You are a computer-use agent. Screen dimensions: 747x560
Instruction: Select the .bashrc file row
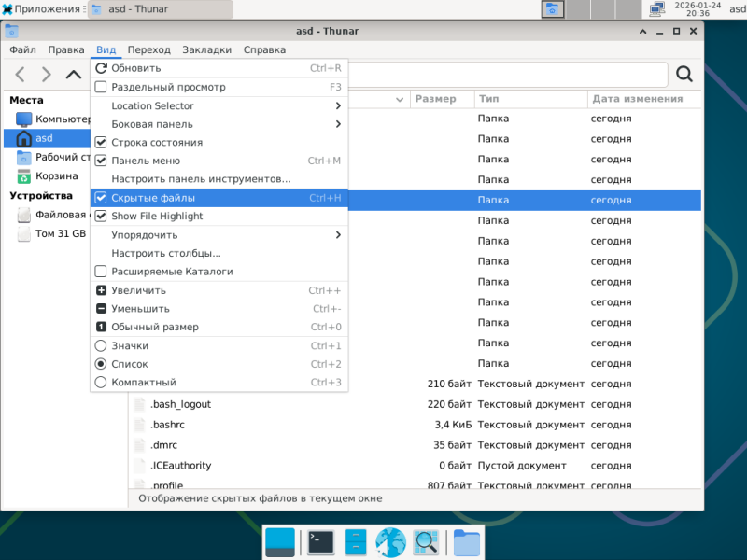coord(415,425)
